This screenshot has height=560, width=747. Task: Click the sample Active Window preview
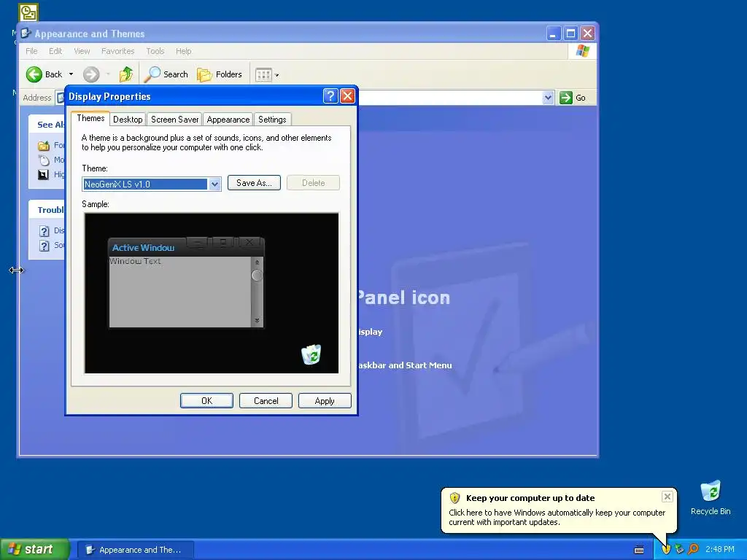point(186,283)
